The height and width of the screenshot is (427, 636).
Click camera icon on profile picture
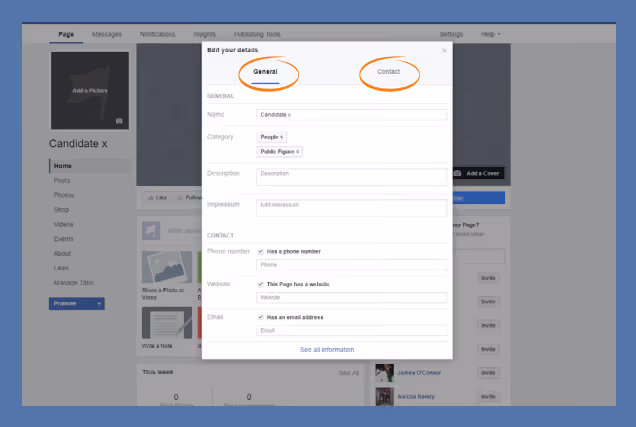(119, 121)
